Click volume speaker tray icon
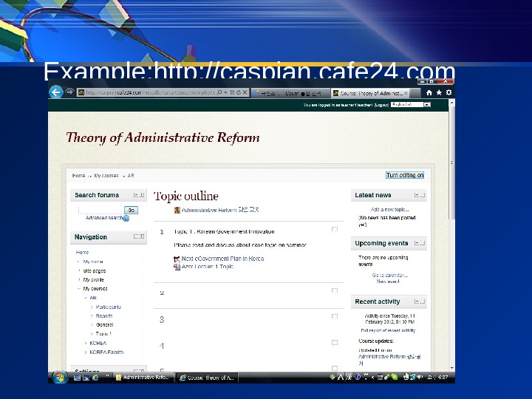532x399 pixels. (420, 377)
